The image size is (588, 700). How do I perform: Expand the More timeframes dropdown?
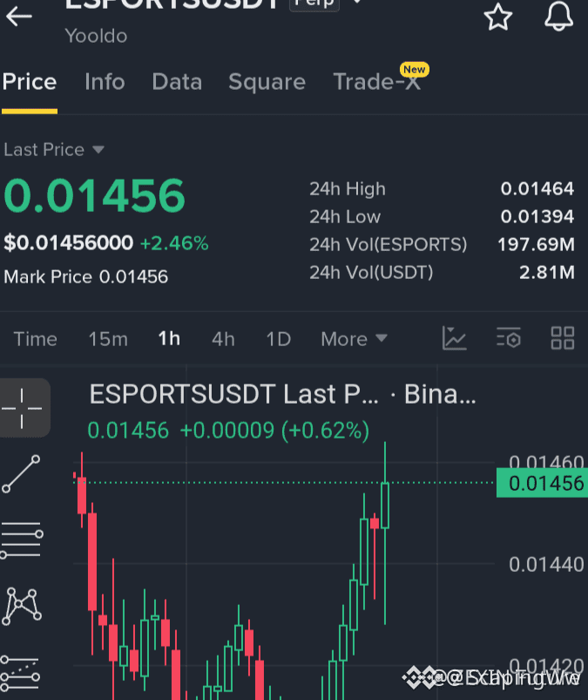(x=354, y=339)
